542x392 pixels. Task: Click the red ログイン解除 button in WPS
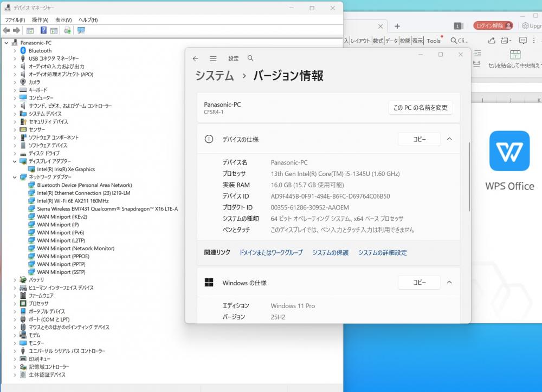coord(493,25)
